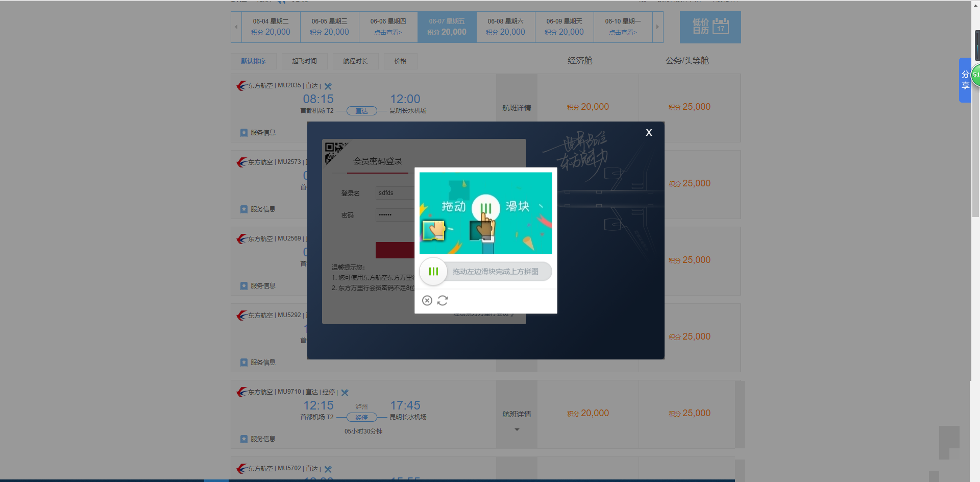Viewport: 980px width, 482px height.
Task: Choose business 积分 25,000 for MU2573
Action: (690, 183)
